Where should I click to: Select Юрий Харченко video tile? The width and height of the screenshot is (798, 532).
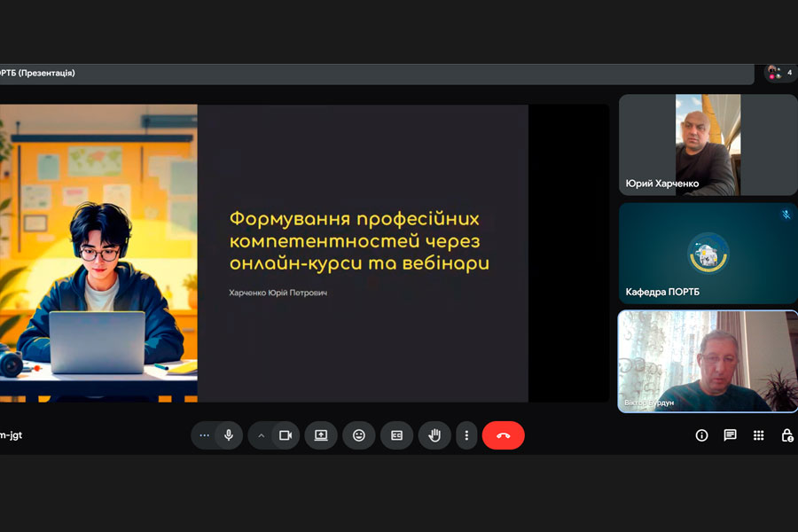tap(708, 145)
